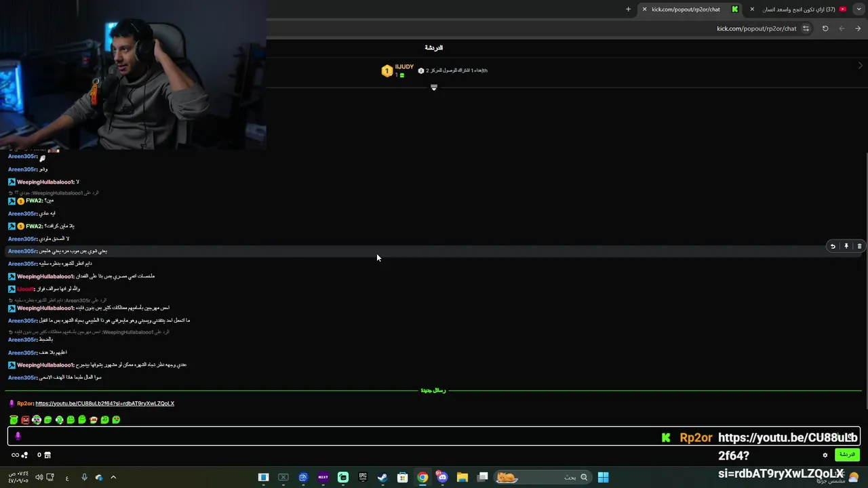Image resolution: width=868 pixels, height=488 pixels.
Task: Open the purple NEXT app on taskbar
Action: (x=323, y=477)
